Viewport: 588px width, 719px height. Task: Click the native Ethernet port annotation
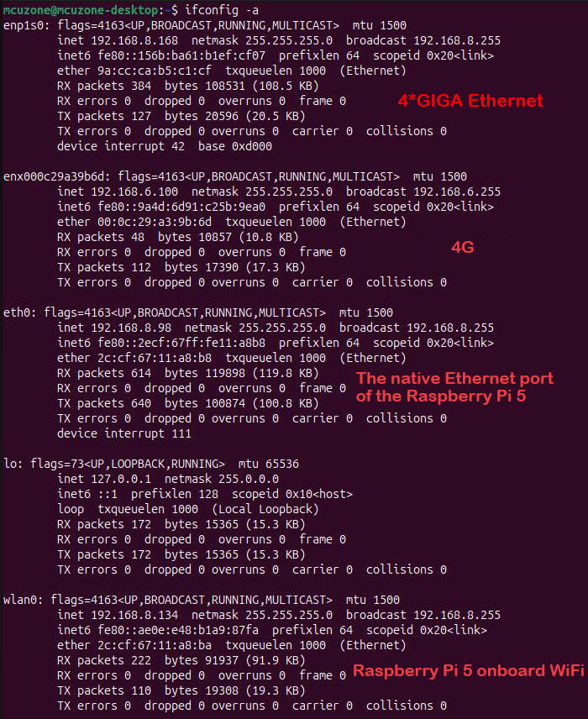coord(454,387)
